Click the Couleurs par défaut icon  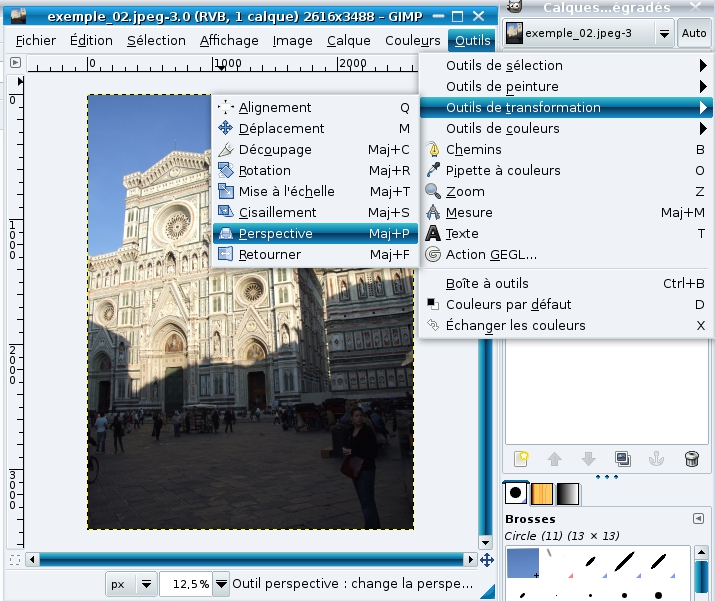[x=433, y=304]
